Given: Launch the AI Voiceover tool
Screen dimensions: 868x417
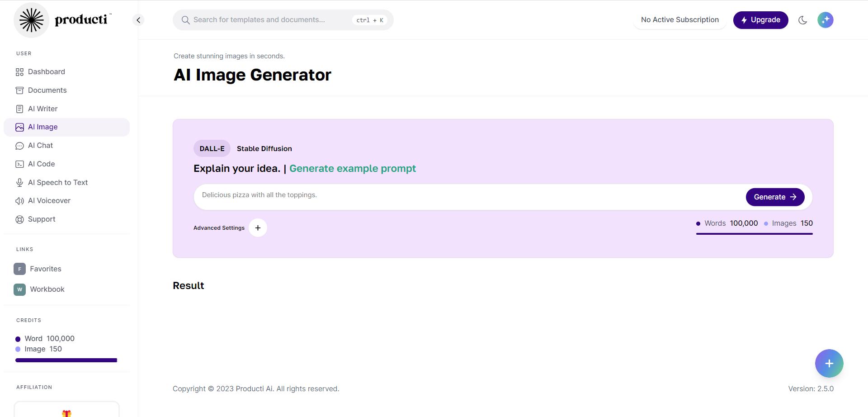Looking at the screenshot, I should pyautogui.click(x=49, y=201).
